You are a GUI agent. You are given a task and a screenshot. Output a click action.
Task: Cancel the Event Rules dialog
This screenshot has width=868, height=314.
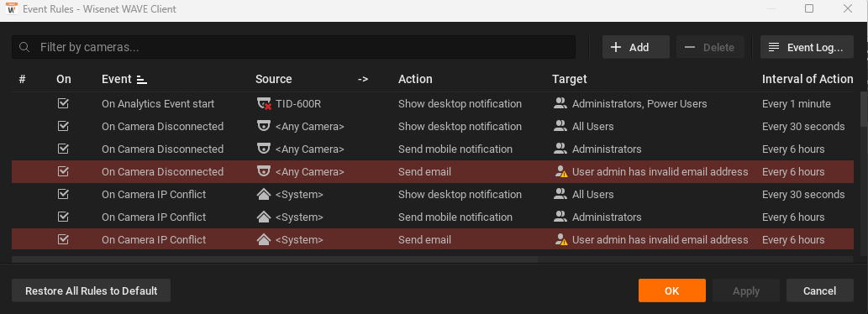pyautogui.click(x=820, y=290)
